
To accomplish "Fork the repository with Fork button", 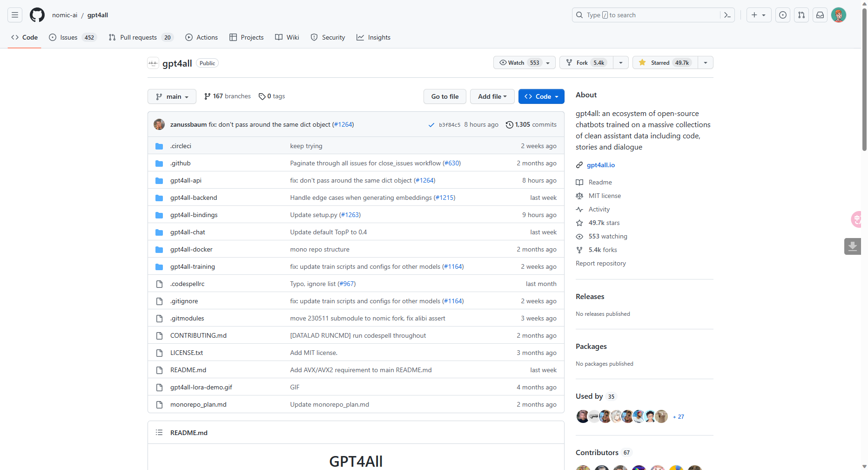I will click(x=586, y=62).
